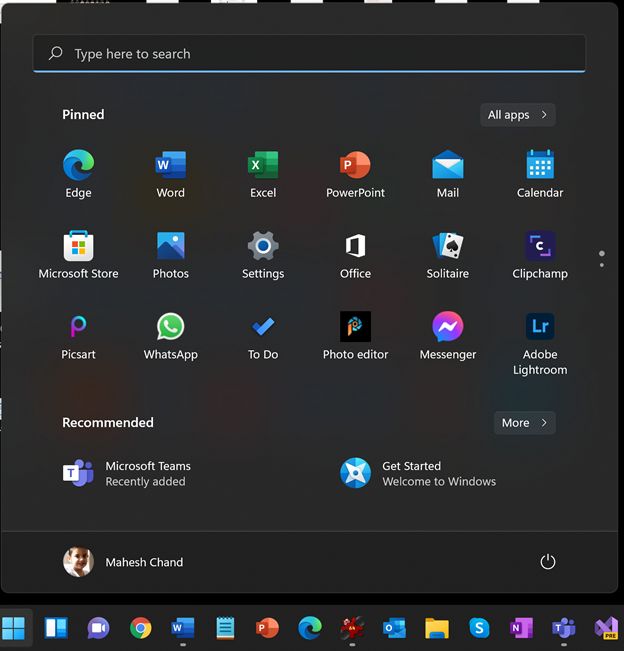
Task: Open Clipchamp video editor
Action: pos(540,255)
